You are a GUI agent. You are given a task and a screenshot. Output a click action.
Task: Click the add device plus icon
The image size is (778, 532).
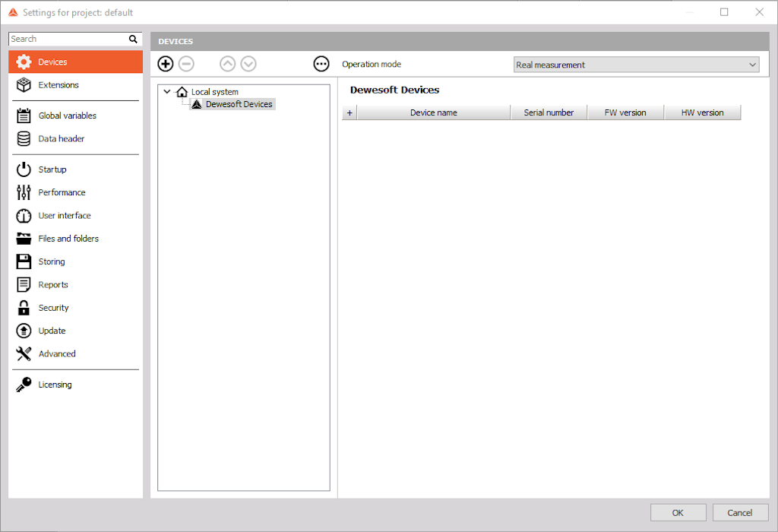165,64
